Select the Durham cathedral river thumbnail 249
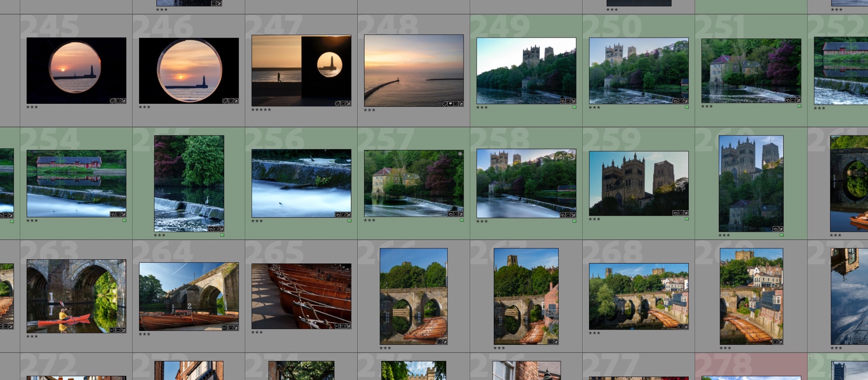 (x=526, y=71)
